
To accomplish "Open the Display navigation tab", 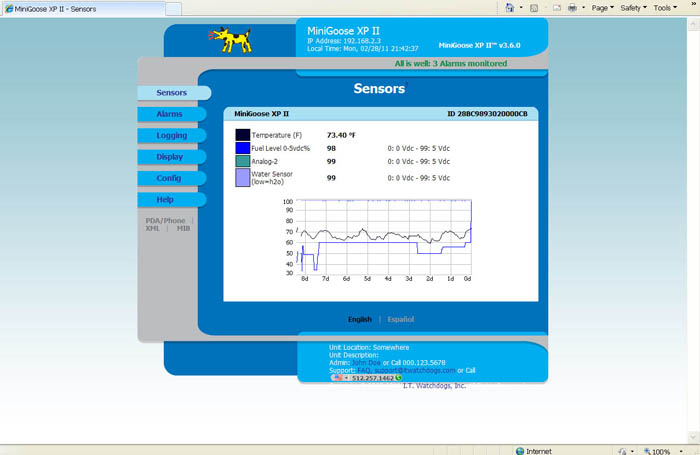I will pos(170,157).
